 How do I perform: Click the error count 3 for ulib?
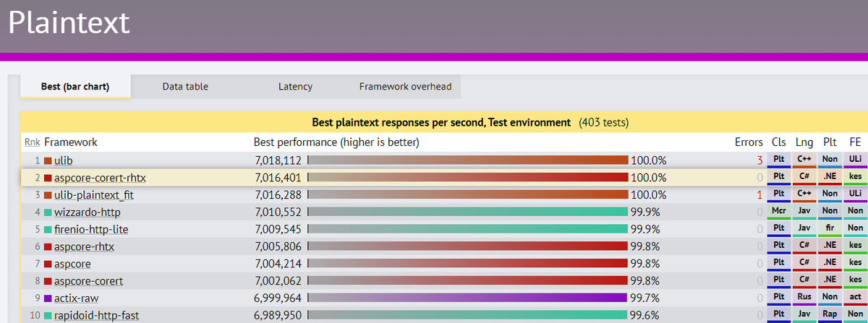click(x=759, y=160)
